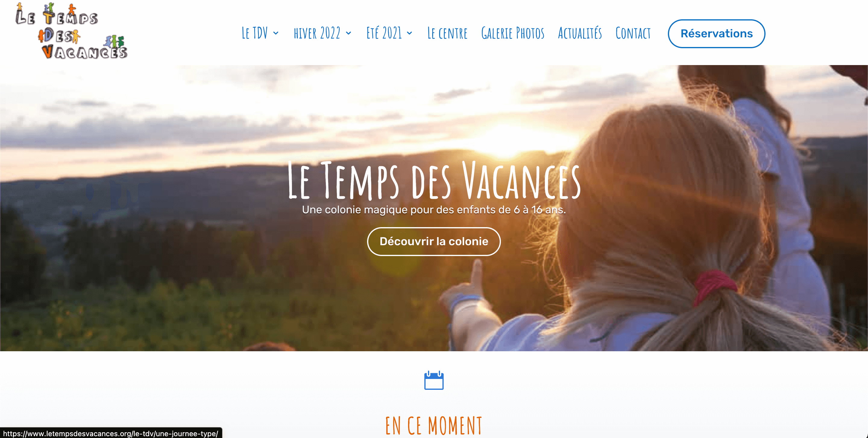Open the Contact page
Viewport: 868px width, 438px height.
pyautogui.click(x=633, y=33)
